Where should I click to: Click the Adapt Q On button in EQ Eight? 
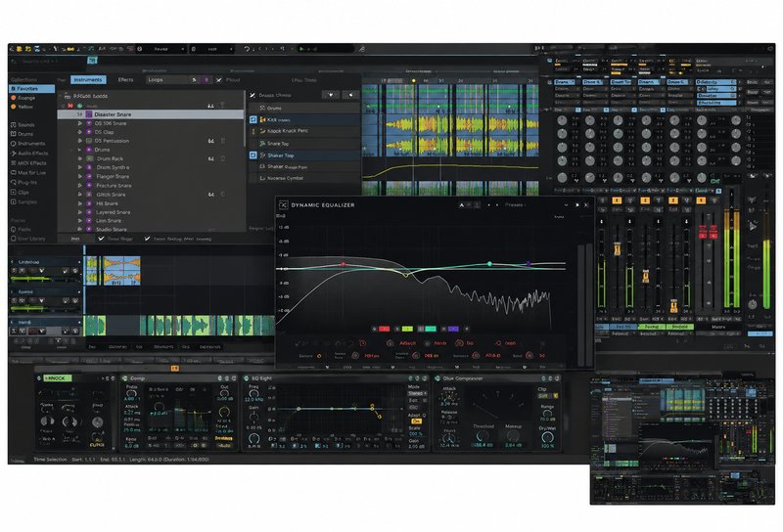tap(416, 421)
